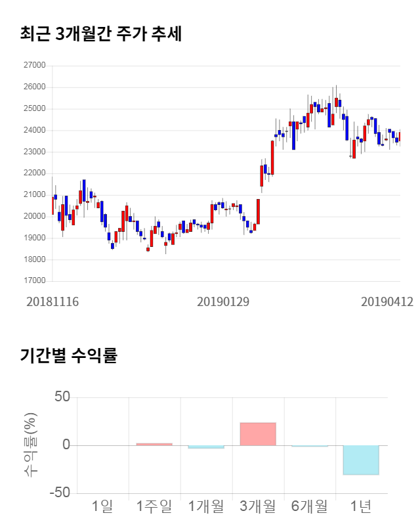Viewport: 420px width, 532px height.
Task: Click the '기간별 수익률' section heading
Action: [x=68, y=356]
